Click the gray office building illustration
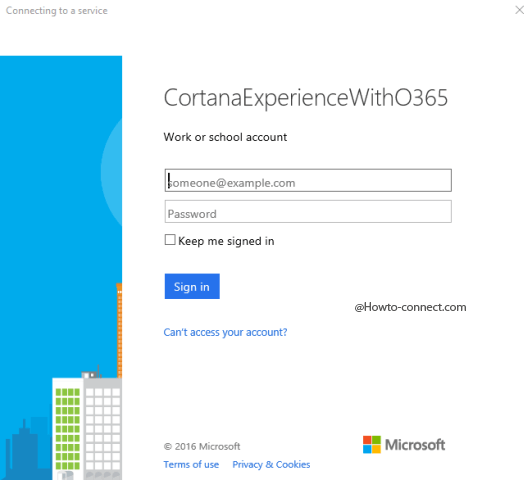This screenshot has height=480, width=532. [102, 427]
